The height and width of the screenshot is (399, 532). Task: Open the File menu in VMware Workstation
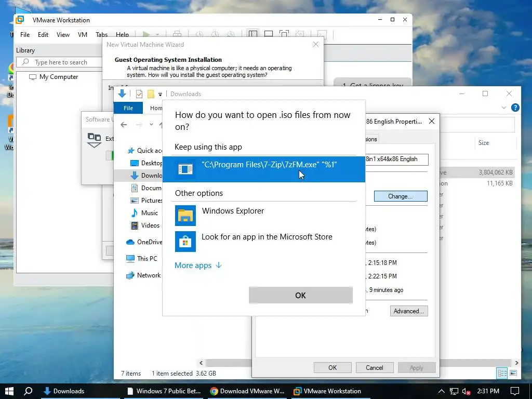tap(25, 35)
